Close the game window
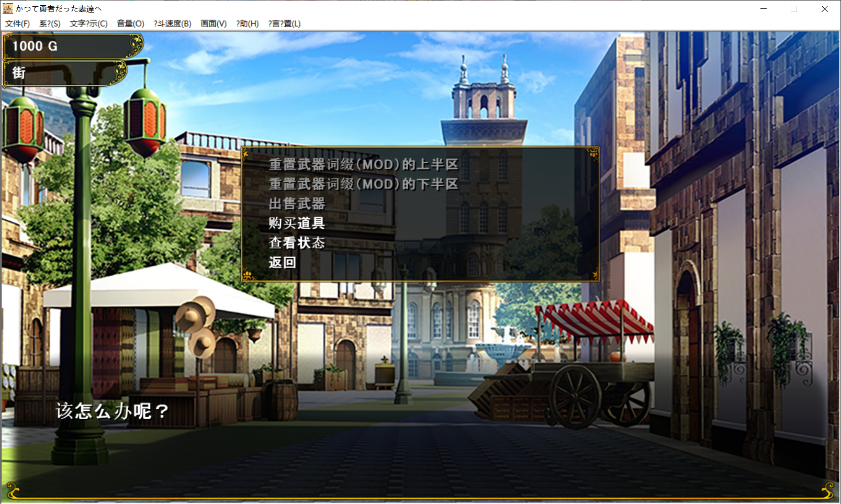Image resolution: width=841 pixels, height=504 pixels. tap(824, 9)
